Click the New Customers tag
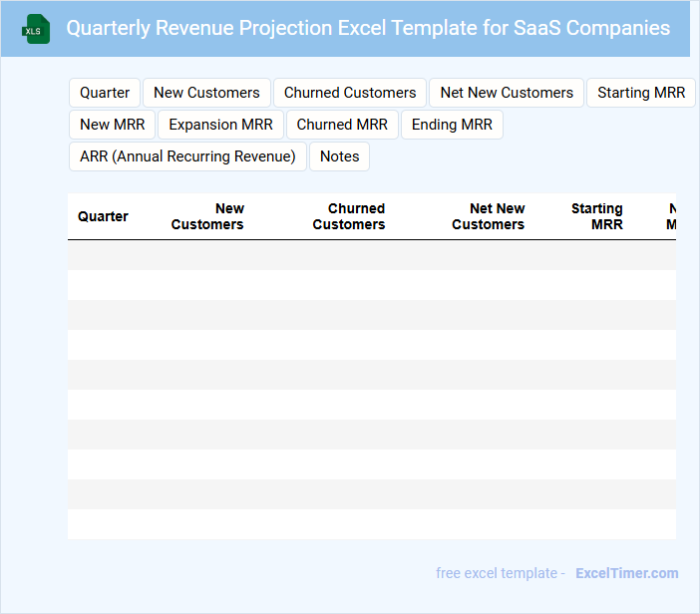Screen dimensions: 700x614 [206, 93]
